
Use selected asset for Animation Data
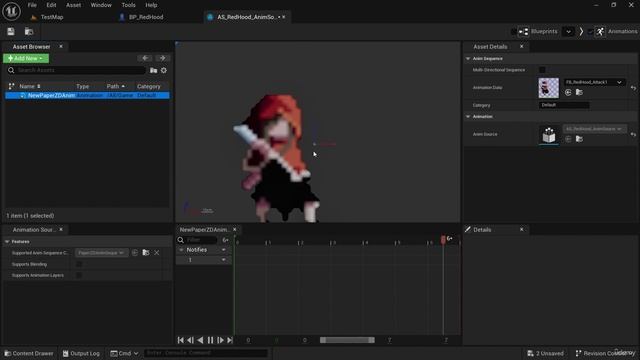point(568,93)
